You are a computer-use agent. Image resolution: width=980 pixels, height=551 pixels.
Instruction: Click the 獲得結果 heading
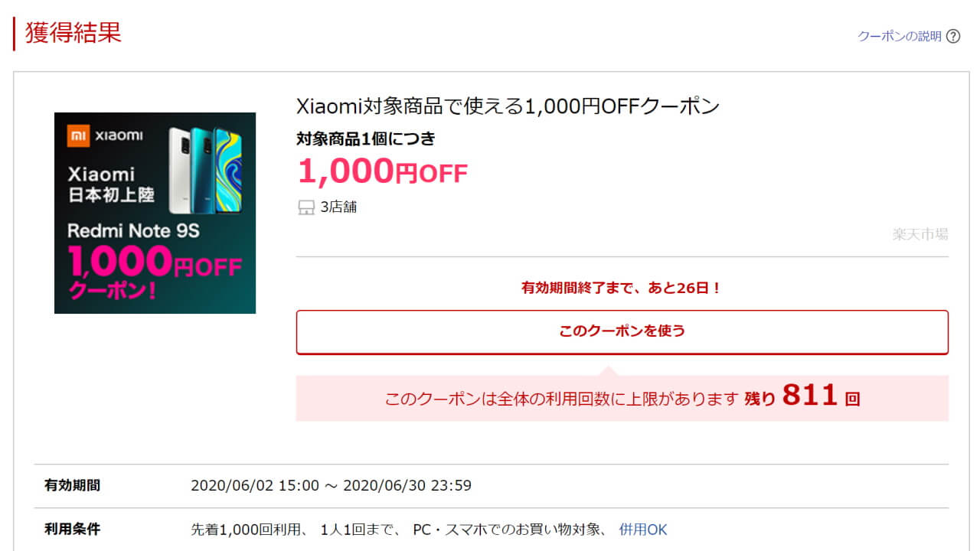(x=73, y=33)
